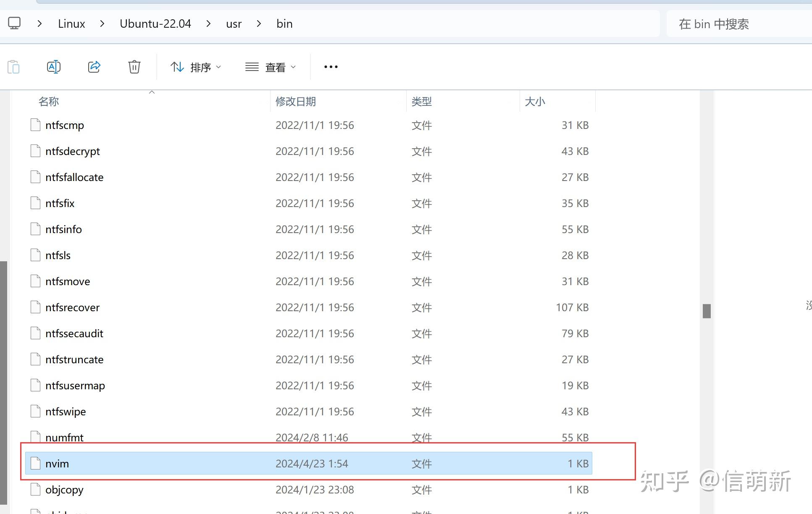Open the three-dots more options menu
Screen dimensions: 812x514
coord(331,67)
